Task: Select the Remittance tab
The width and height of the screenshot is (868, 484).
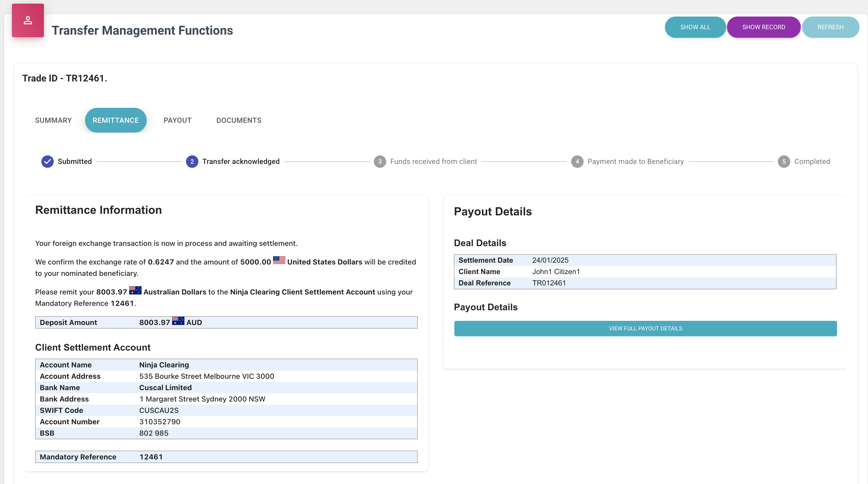Action: click(115, 120)
